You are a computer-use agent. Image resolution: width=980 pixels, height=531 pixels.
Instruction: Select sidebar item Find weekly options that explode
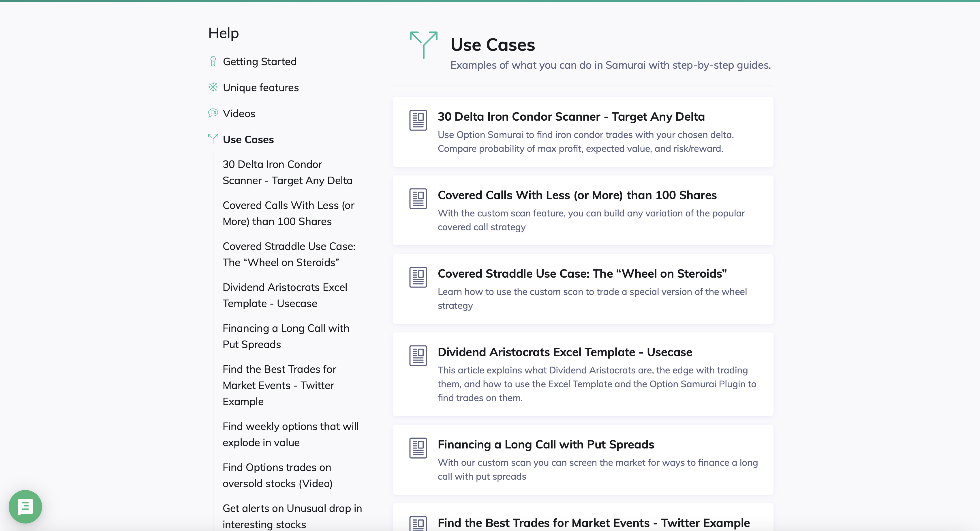(290, 434)
